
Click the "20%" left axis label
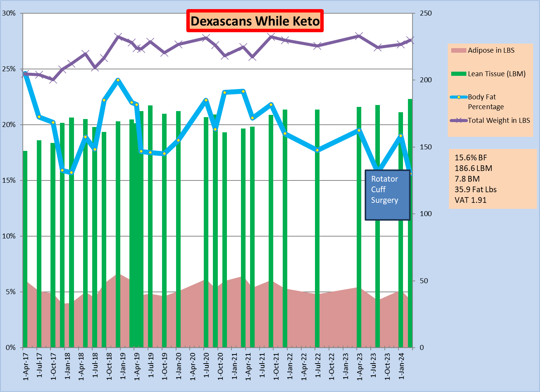click(x=9, y=125)
